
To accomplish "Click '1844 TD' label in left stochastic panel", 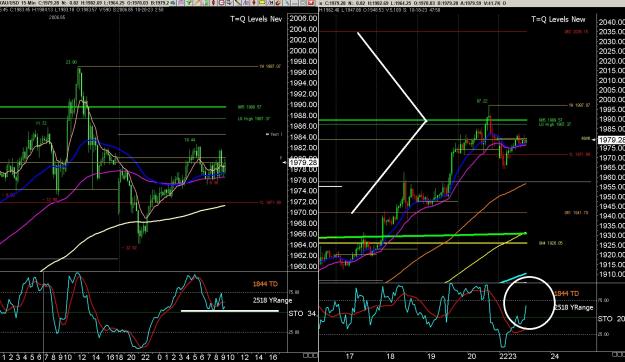I will [265, 284].
